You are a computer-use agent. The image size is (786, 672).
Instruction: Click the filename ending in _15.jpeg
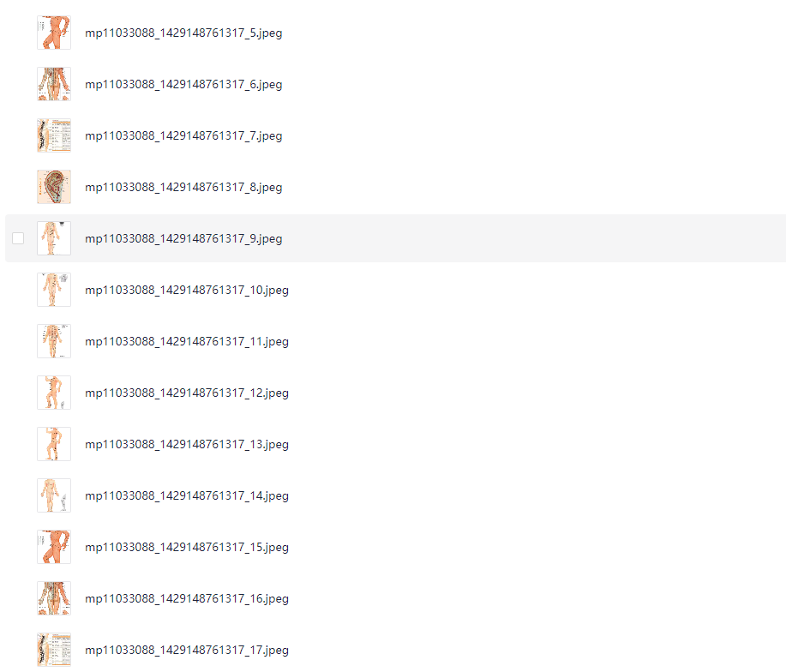pyautogui.click(x=187, y=547)
